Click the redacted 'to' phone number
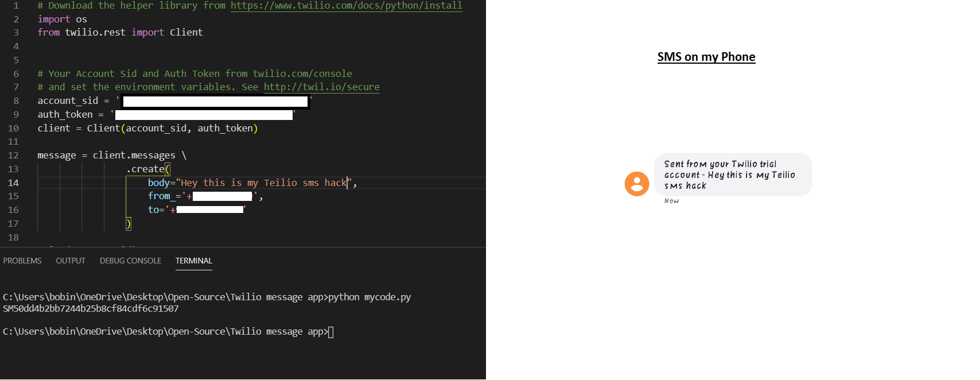The width and height of the screenshot is (980, 380). coord(210,210)
